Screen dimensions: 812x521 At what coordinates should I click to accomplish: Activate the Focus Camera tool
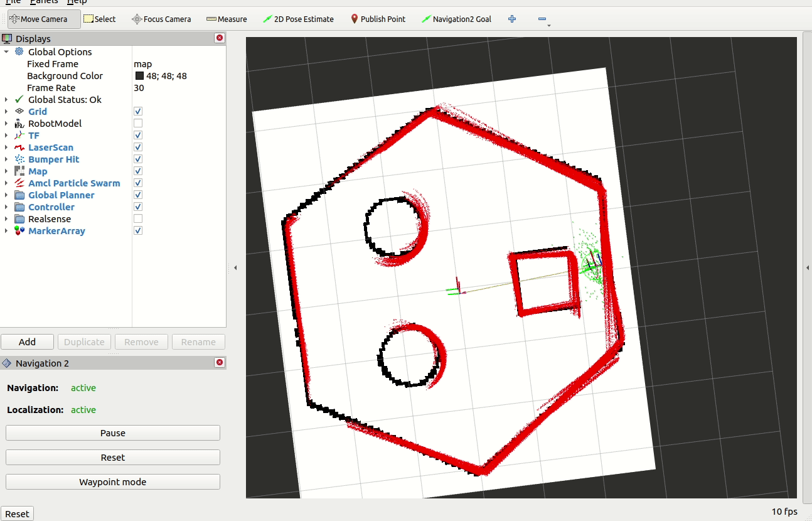(161, 19)
